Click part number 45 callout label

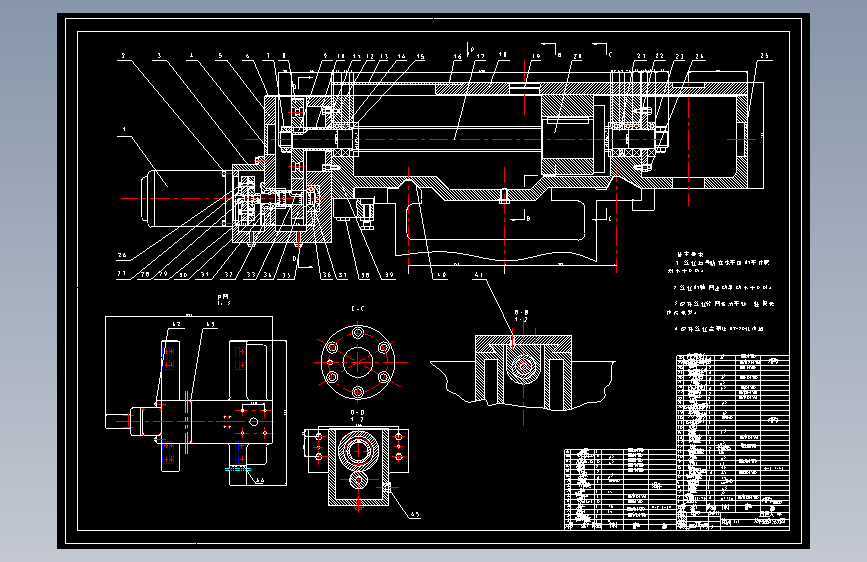point(415,514)
